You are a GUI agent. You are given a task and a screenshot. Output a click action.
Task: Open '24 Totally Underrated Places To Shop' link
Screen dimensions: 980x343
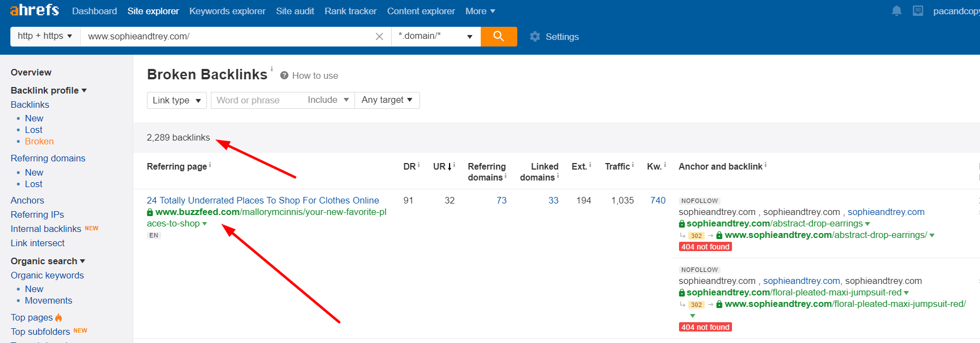click(x=263, y=200)
